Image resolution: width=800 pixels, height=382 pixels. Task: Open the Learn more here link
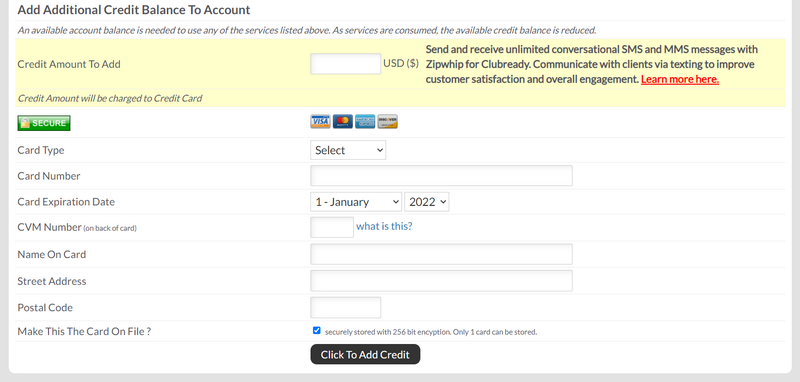[x=680, y=80]
